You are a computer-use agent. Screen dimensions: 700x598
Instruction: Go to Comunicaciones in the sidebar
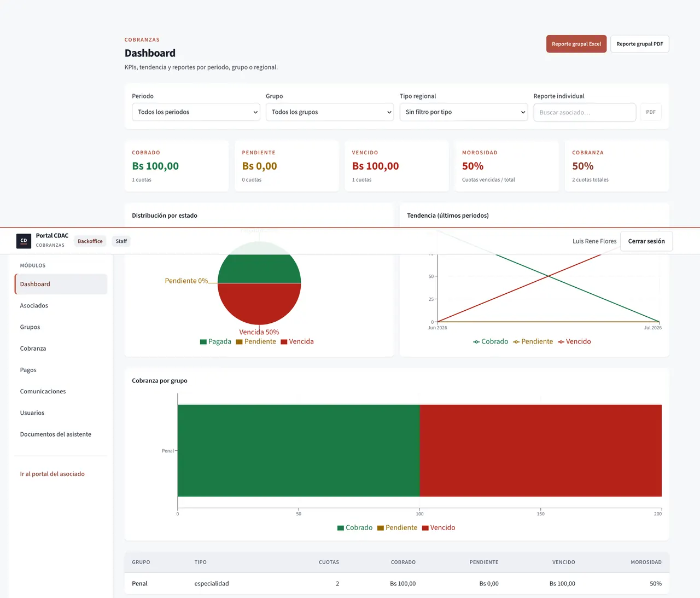[x=61, y=391]
